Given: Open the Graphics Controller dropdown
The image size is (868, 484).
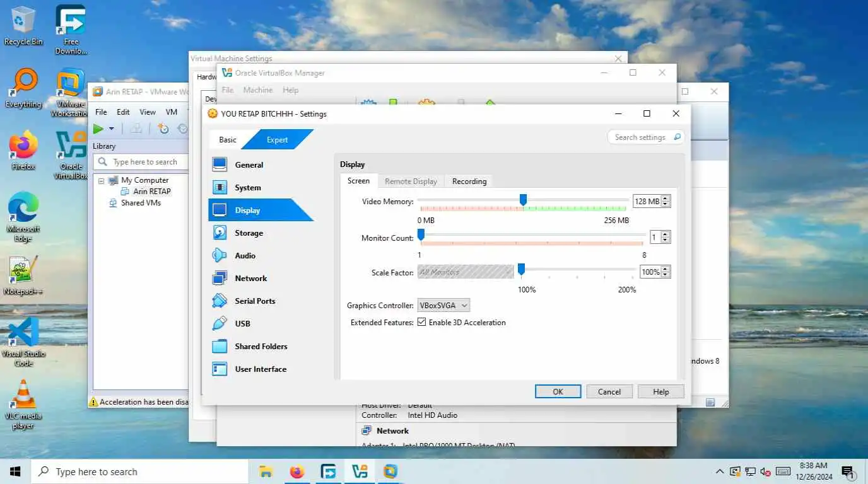Looking at the screenshot, I should [x=443, y=306].
